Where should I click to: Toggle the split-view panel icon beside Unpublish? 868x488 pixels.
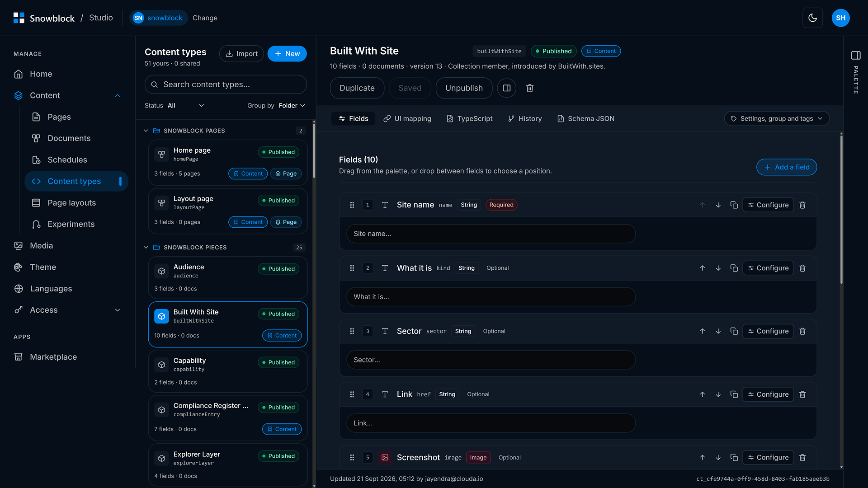click(507, 88)
